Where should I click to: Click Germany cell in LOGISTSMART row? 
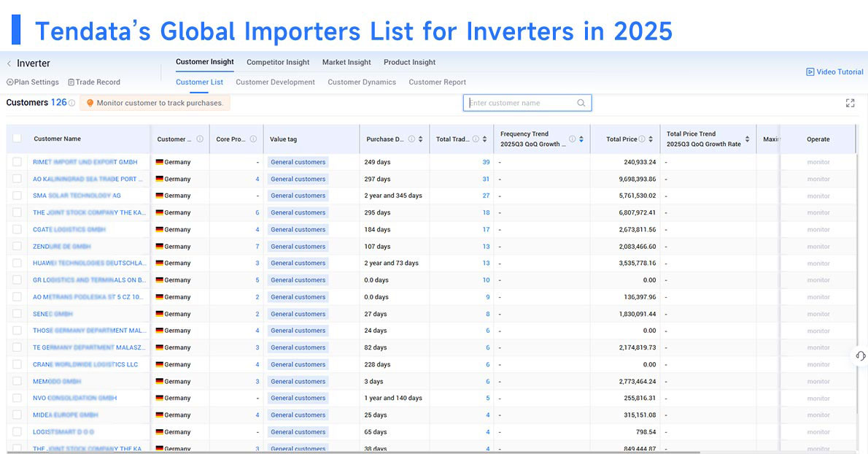174,432
